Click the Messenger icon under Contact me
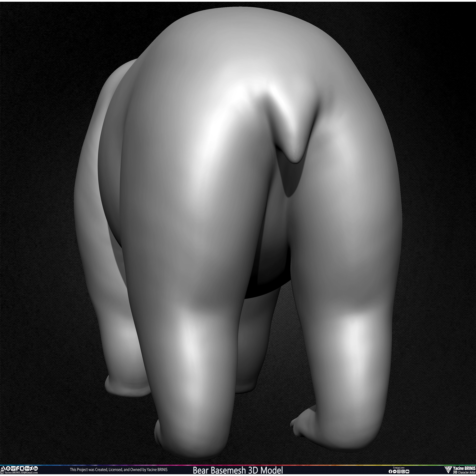Viewport: 476px width, 476px height. pos(395,472)
